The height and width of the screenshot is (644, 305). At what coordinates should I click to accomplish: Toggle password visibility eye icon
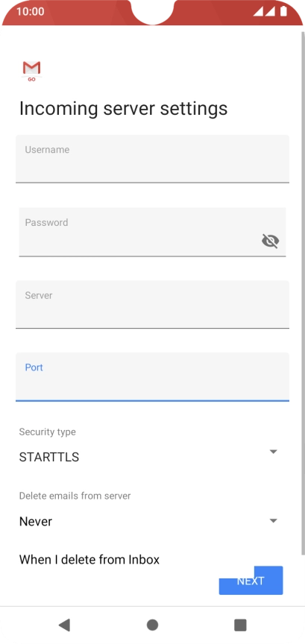tap(270, 241)
